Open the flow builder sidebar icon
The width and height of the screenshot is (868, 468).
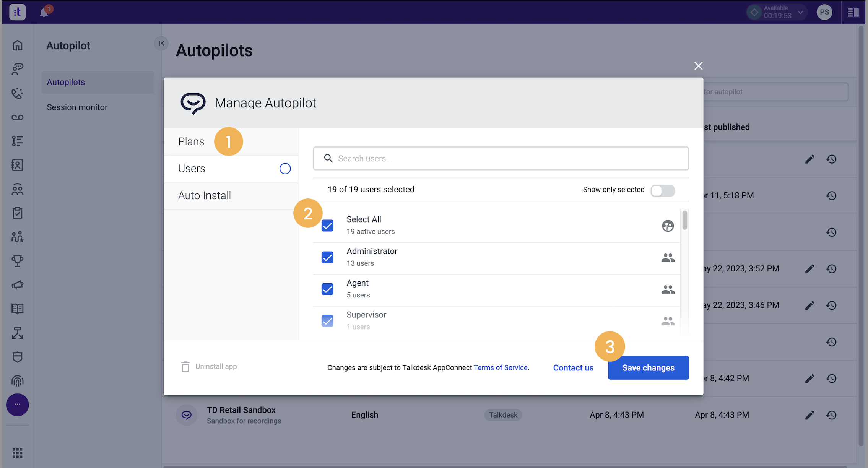click(x=17, y=333)
